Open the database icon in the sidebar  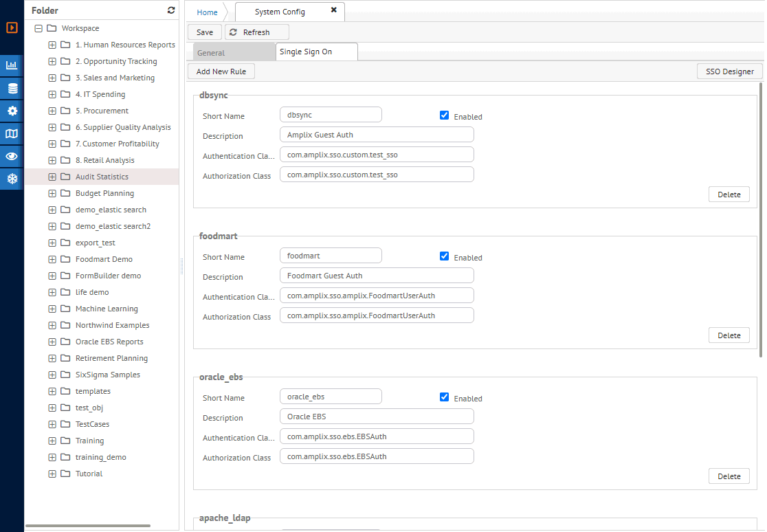coord(12,88)
